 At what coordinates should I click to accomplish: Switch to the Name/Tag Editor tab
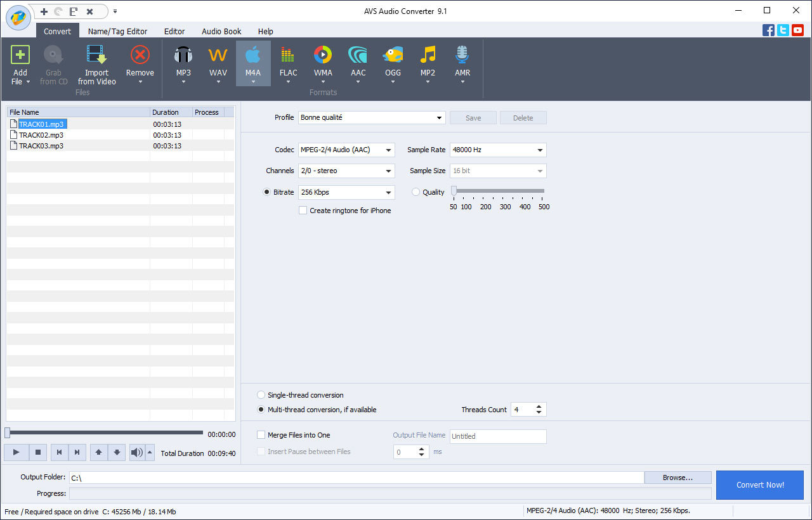117,31
